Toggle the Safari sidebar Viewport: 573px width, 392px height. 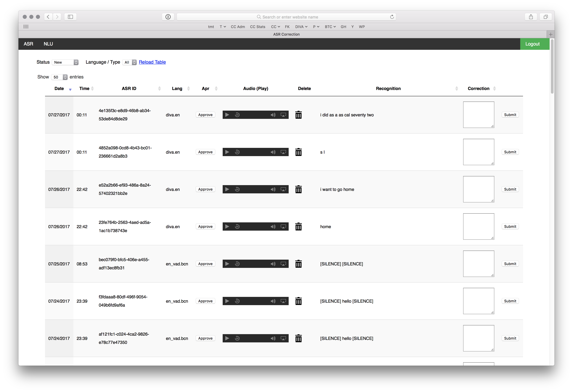(70, 17)
